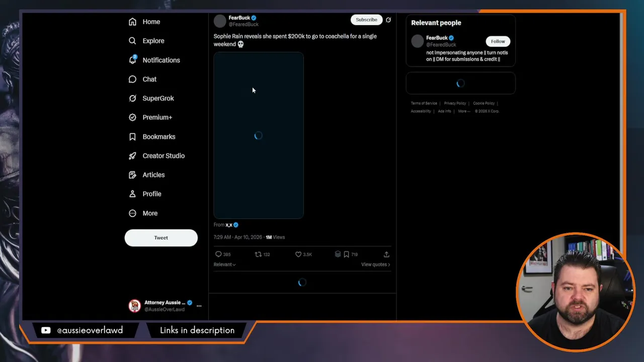Click the Grok logo icon in sidebar
The width and height of the screenshot is (644, 362).
(x=132, y=98)
